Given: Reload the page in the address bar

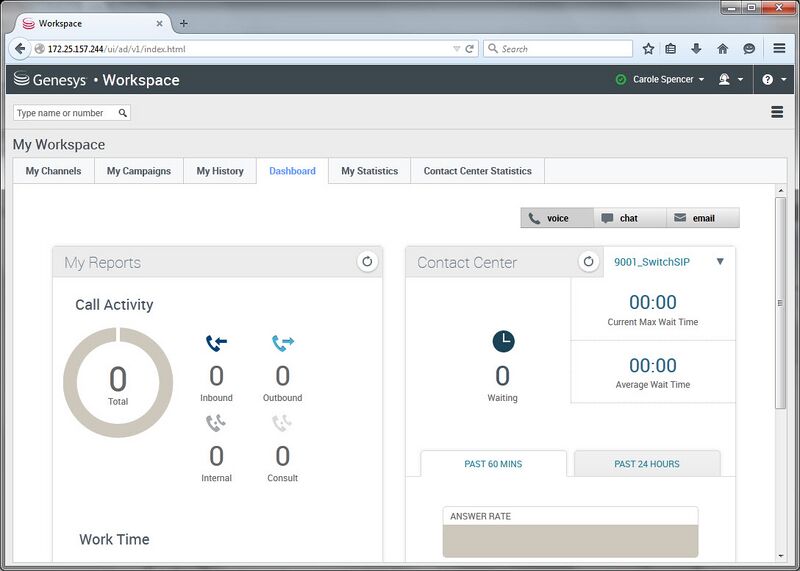Looking at the screenshot, I should coord(469,48).
